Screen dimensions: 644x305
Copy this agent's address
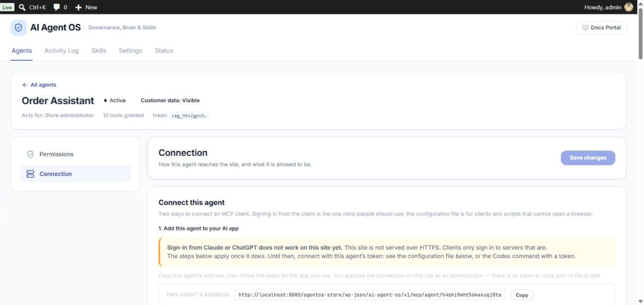[x=522, y=295]
